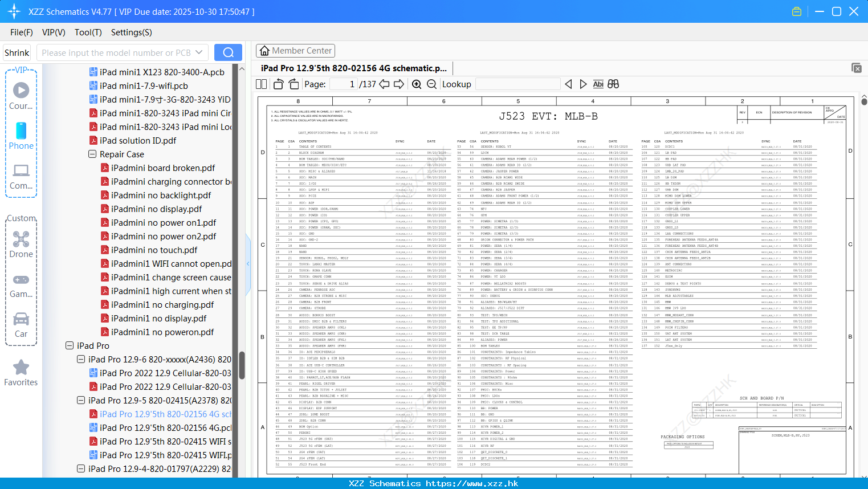Select the Phone category icon

[x=21, y=136]
